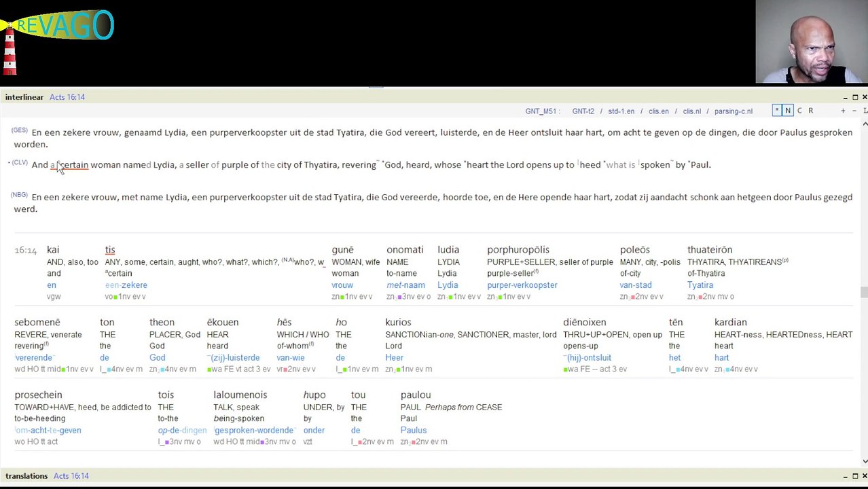Select the interlinear panel title
The width and height of the screenshot is (868, 489).
tap(24, 97)
